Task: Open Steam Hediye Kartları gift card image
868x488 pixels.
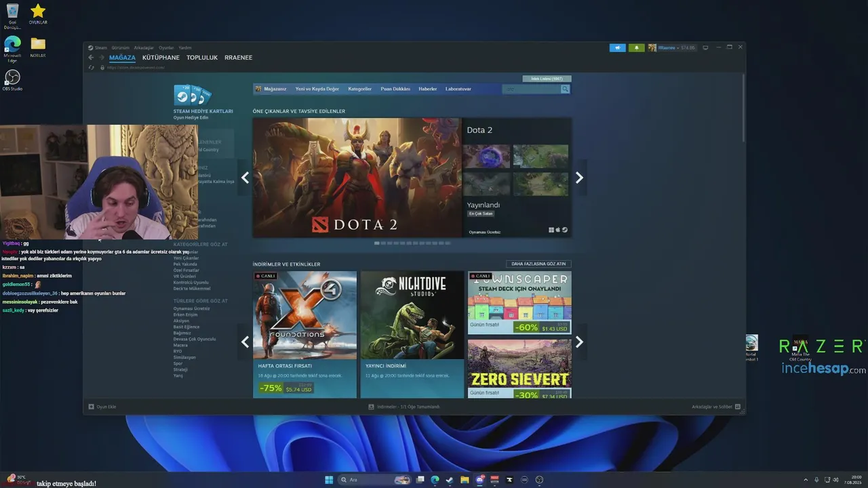Action: (x=193, y=96)
